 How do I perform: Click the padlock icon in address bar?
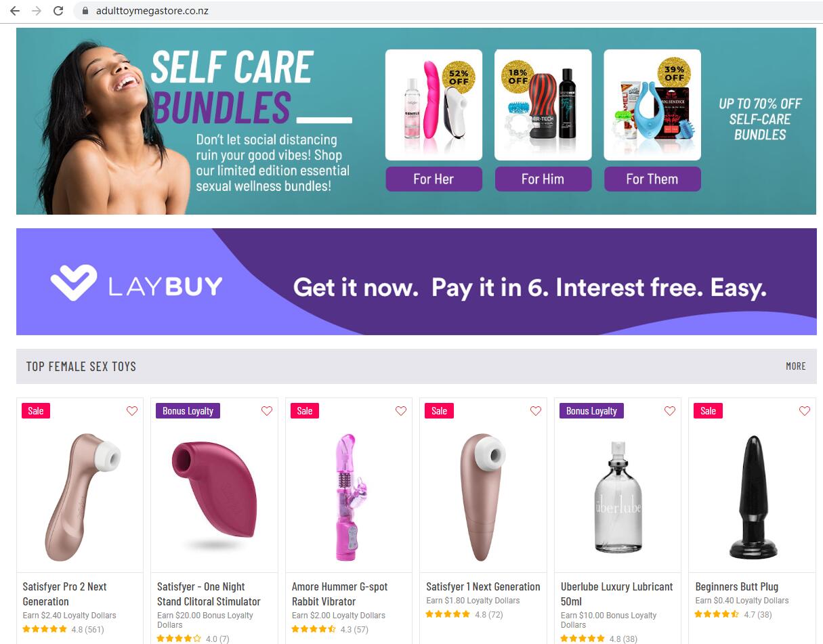coord(85,11)
